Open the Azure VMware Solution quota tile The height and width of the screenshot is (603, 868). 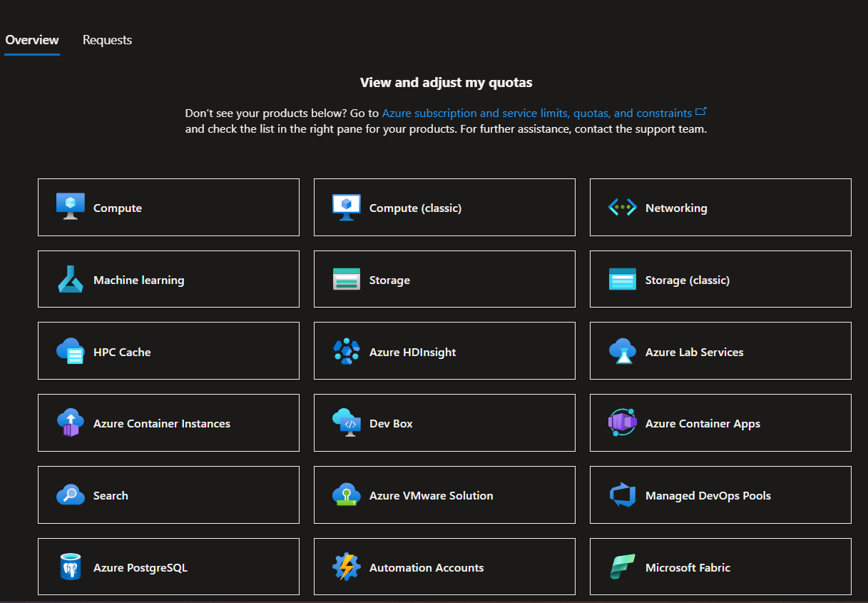(x=444, y=495)
